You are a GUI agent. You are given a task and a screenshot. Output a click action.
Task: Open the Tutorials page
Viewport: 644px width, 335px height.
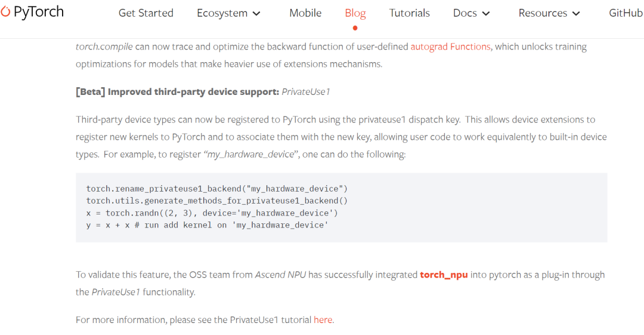[410, 13]
